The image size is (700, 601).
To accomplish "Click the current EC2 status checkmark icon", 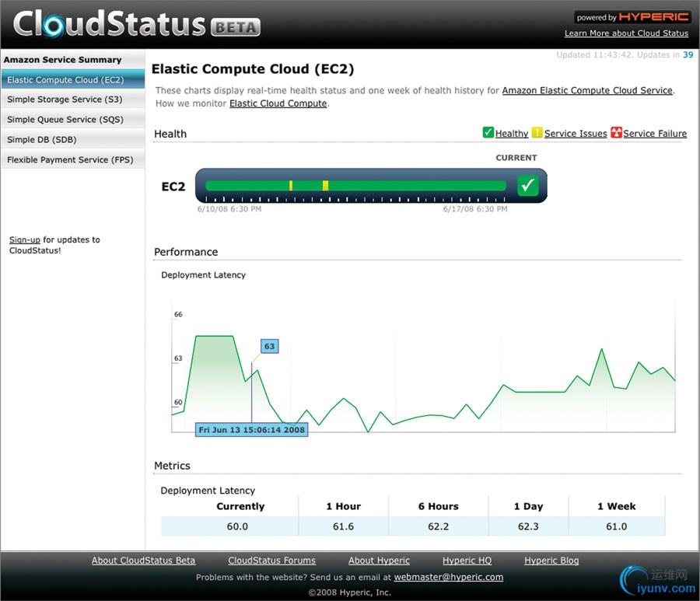I will 527,185.
